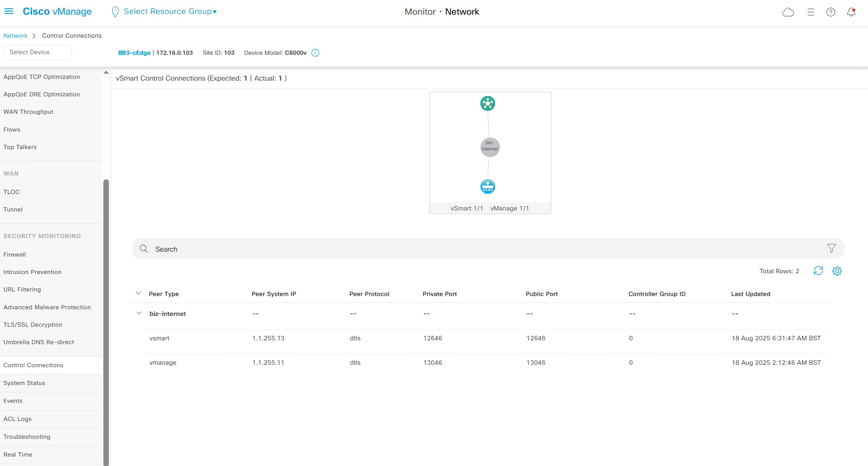Screen dimensions: 868x466
Task: Click the biz-internet transport node
Action: tap(490, 147)
